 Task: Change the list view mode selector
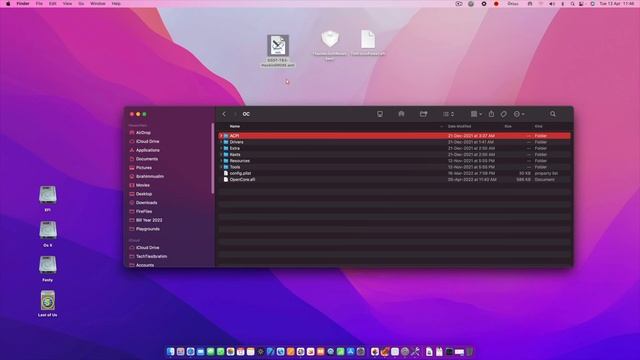(448, 114)
